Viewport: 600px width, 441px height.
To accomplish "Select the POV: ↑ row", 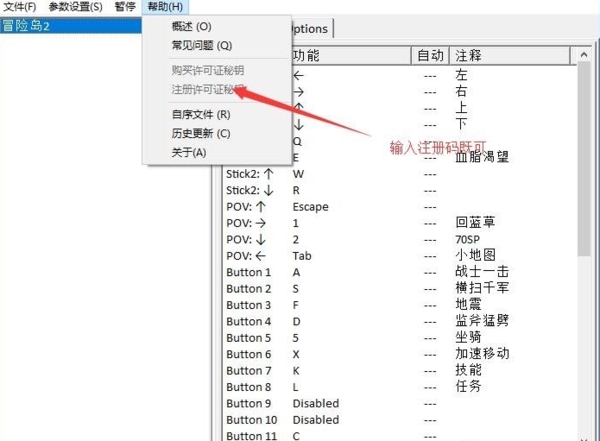I will tap(400, 207).
